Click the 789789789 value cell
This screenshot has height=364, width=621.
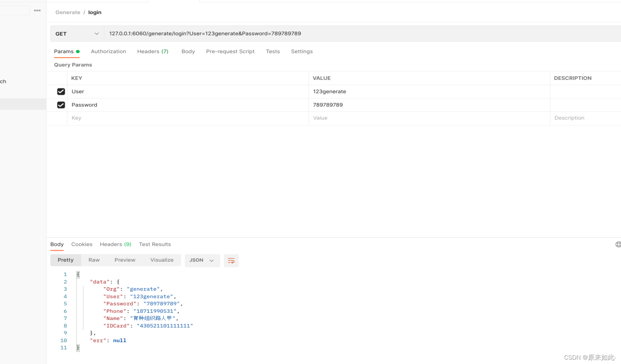point(429,105)
